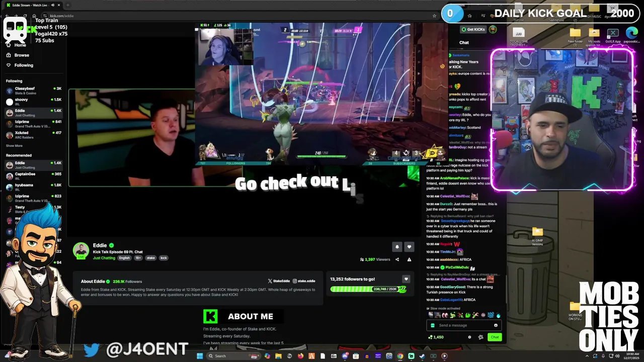
Task: Open Steam from the taskbar
Action: pyautogui.click(x=422, y=356)
